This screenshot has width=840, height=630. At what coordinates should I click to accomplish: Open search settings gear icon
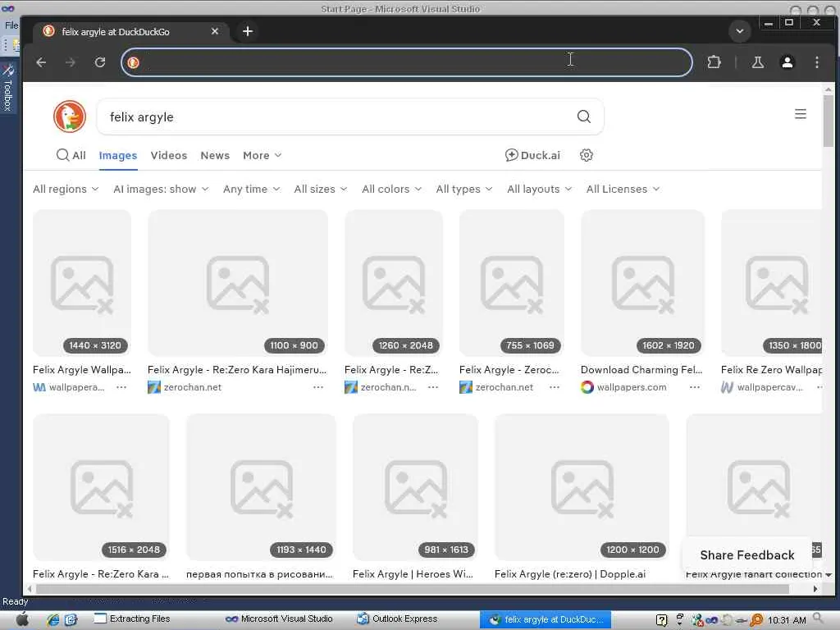click(586, 155)
